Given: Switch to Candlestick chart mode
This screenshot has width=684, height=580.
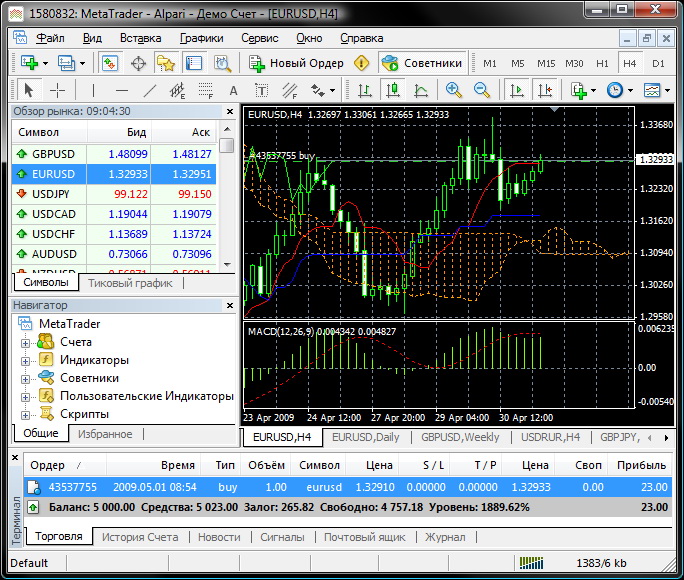Looking at the screenshot, I should pos(393,90).
